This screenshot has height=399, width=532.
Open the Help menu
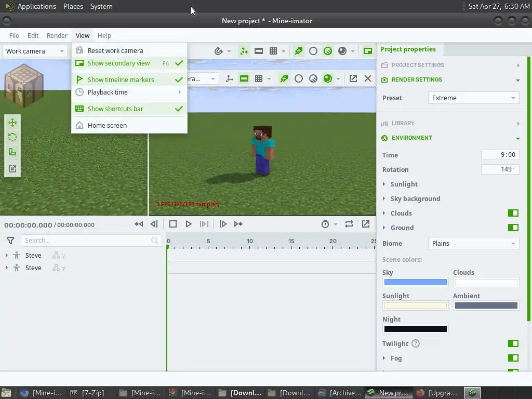pos(104,36)
